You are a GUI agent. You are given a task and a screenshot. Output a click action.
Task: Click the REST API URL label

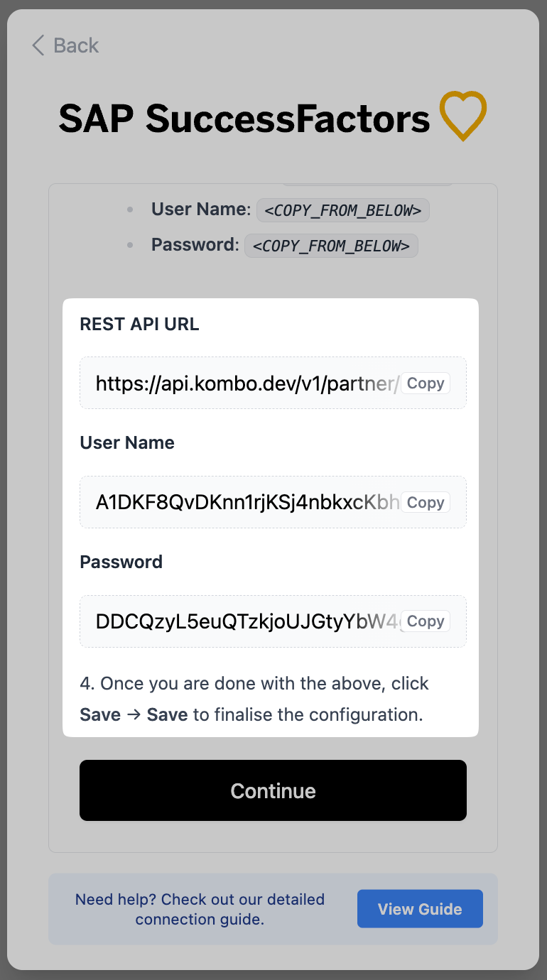coord(139,324)
